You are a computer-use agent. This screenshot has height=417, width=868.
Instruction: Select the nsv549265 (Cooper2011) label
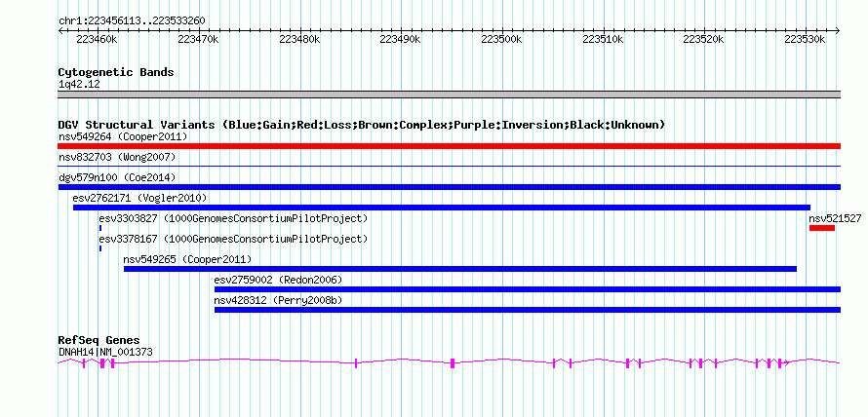point(187,259)
